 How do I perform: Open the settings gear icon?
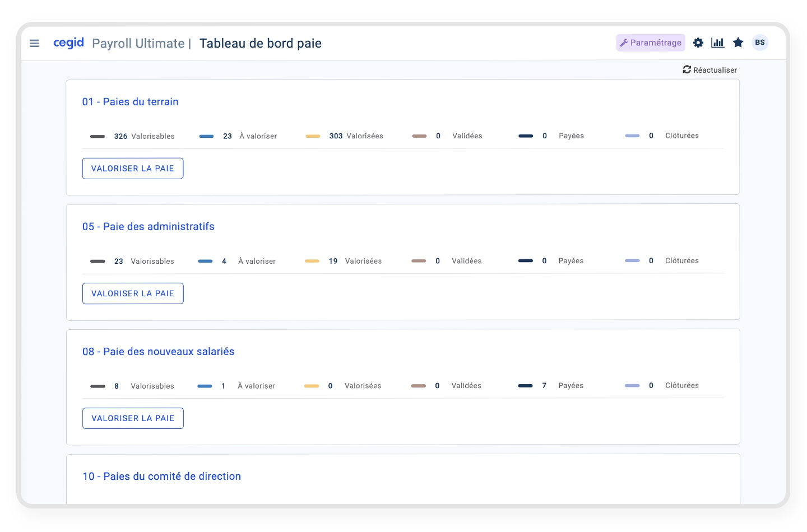[698, 43]
